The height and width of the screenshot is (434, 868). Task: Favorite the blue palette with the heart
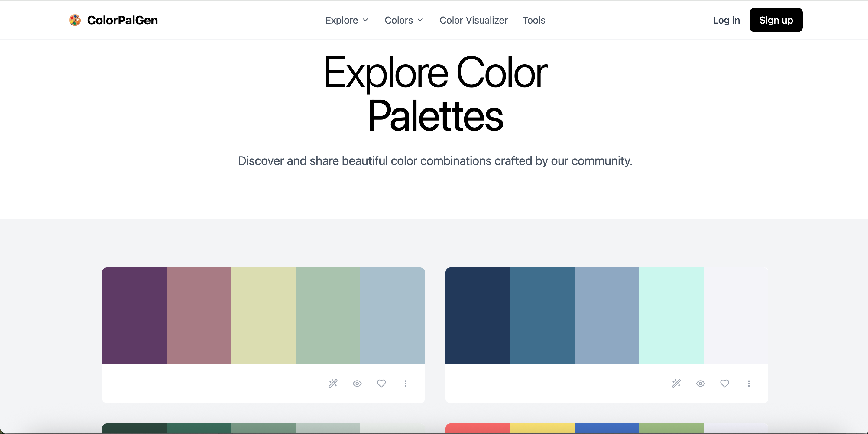pos(724,384)
